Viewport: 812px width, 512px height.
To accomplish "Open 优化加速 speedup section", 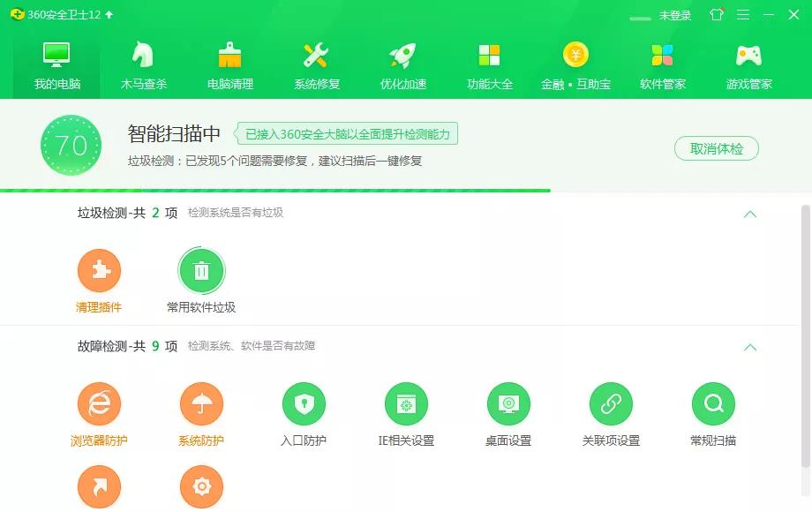I will coord(403,60).
